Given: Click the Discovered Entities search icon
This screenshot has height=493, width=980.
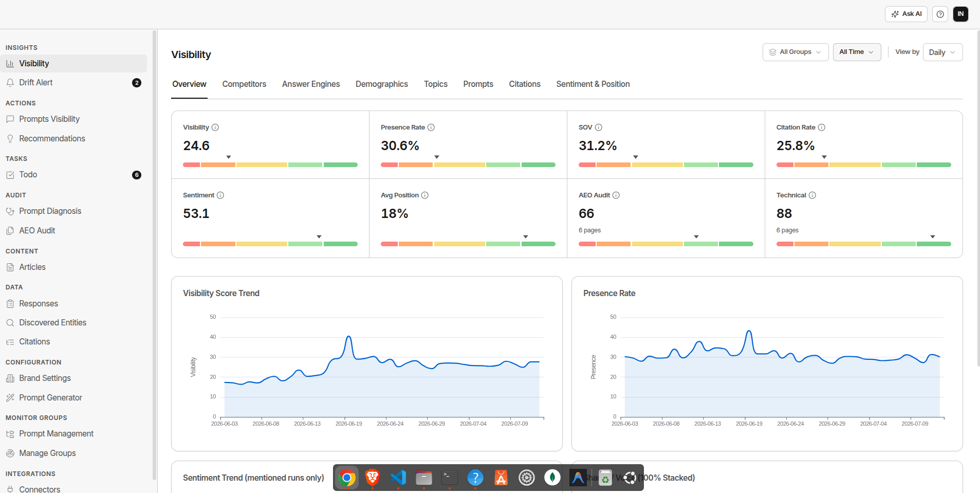Looking at the screenshot, I should [10, 323].
